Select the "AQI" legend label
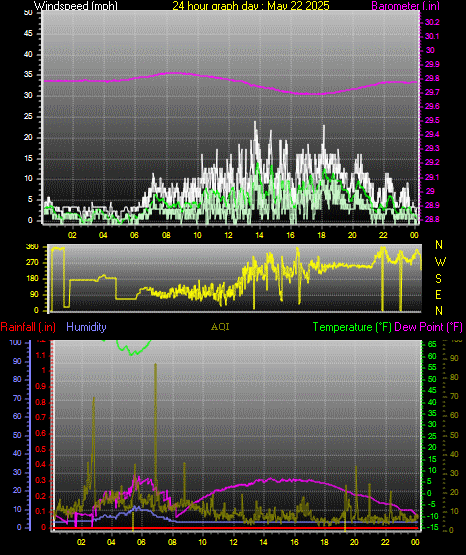 pos(220,327)
